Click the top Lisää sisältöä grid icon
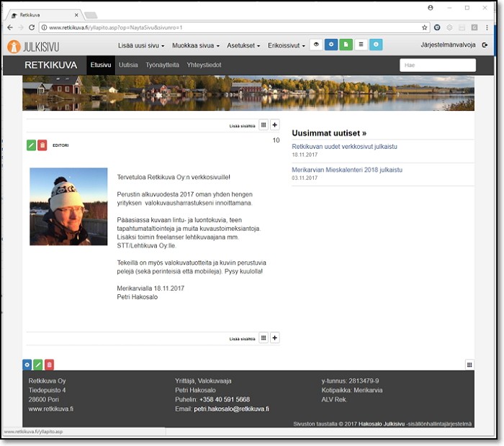 (264, 125)
